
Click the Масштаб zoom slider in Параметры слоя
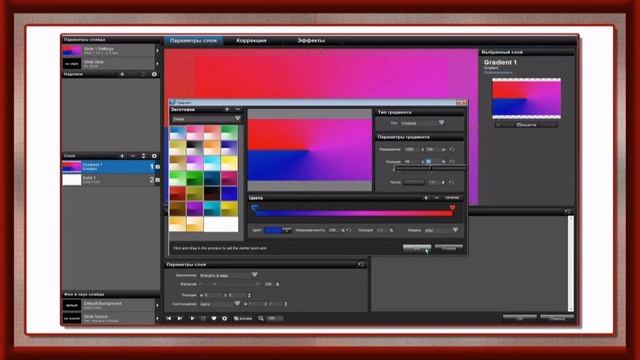tap(229, 284)
